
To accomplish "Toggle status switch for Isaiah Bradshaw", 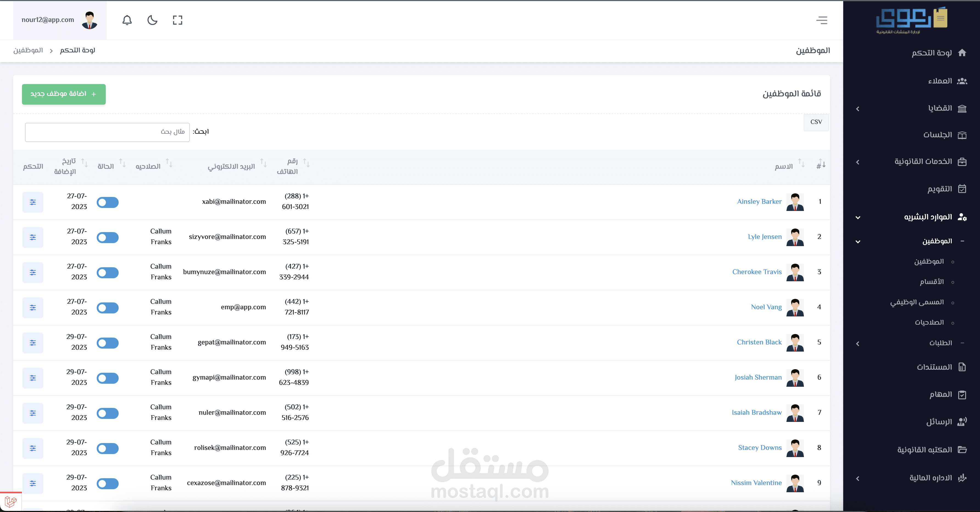I will [108, 413].
